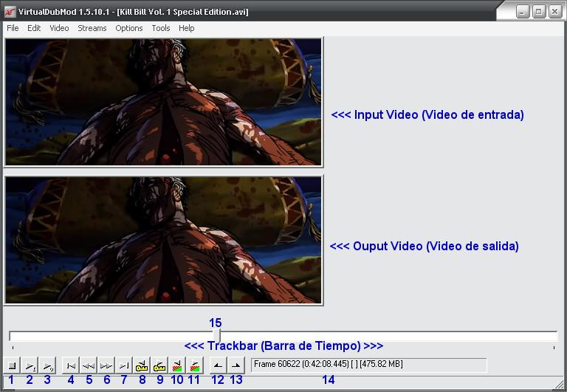
Task: Click the next scene search button
Action: tap(195, 365)
